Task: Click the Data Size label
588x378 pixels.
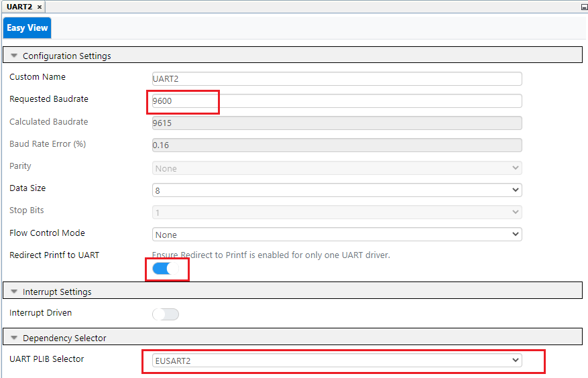Action: coord(27,188)
